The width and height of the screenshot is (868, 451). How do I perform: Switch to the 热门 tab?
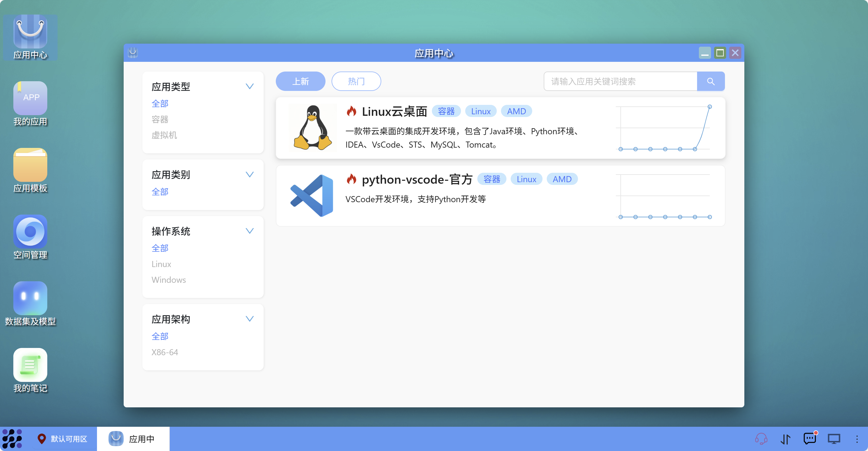click(356, 81)
